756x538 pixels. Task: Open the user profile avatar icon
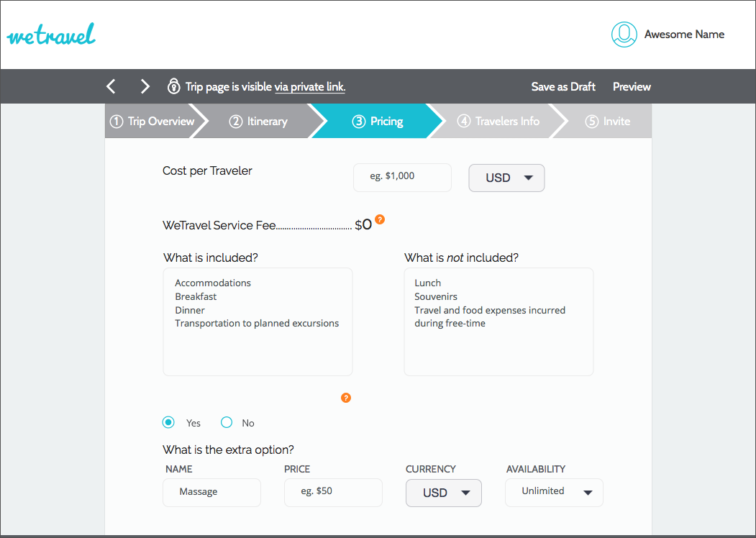(624, 35)
